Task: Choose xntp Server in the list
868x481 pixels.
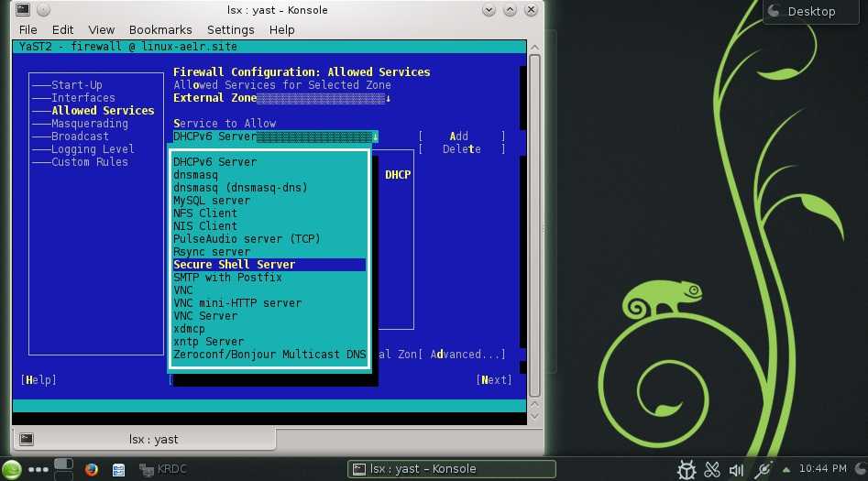Action: 269,342
